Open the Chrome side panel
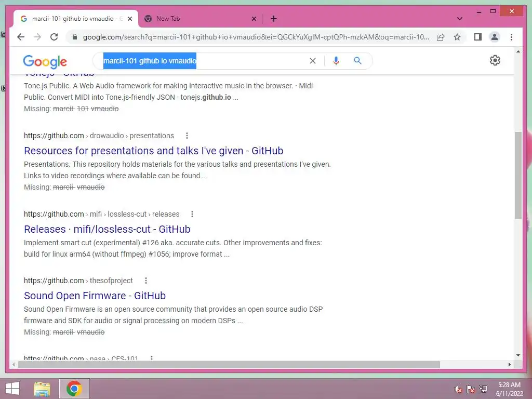This screenshot has height=399, width=532. click(478, 37)
